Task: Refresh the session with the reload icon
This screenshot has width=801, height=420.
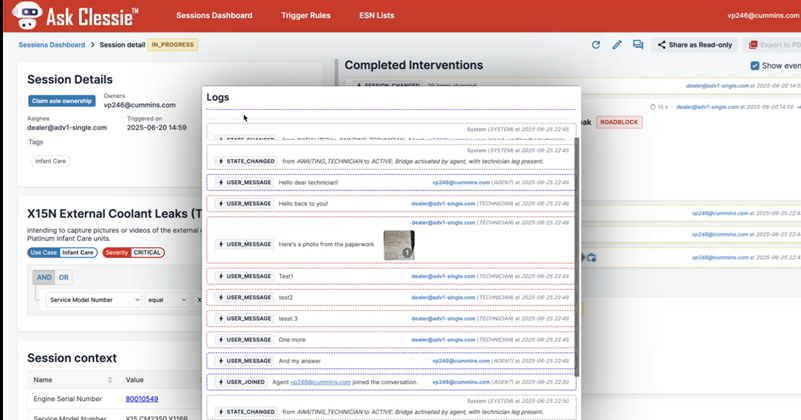Action: coord(596,45)
